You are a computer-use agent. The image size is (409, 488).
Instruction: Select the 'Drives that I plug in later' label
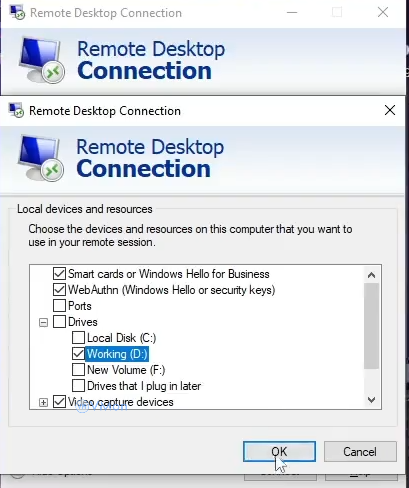click(144, 386)
